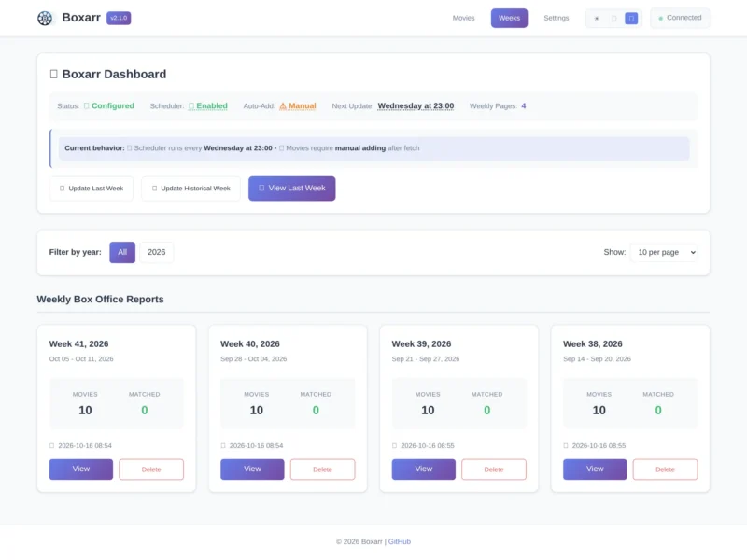Click the Boxarr film reel logo
This screenshot has height=560, width=747.
45,18
